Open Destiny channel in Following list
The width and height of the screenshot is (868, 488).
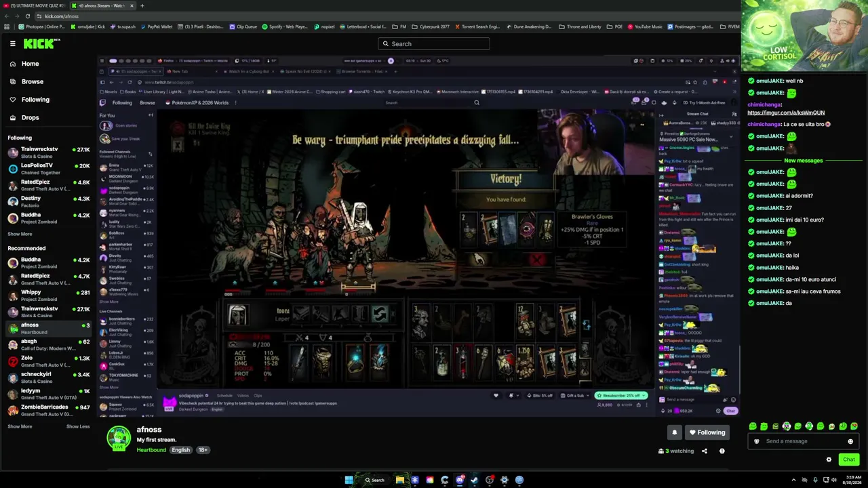[49, 201]
